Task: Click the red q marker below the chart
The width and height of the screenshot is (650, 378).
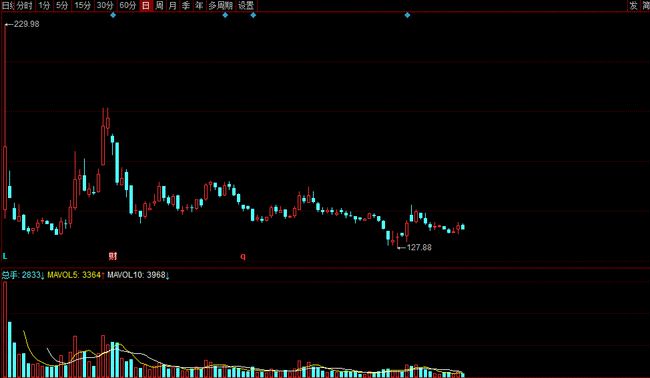Action: (x=243, y=257)
